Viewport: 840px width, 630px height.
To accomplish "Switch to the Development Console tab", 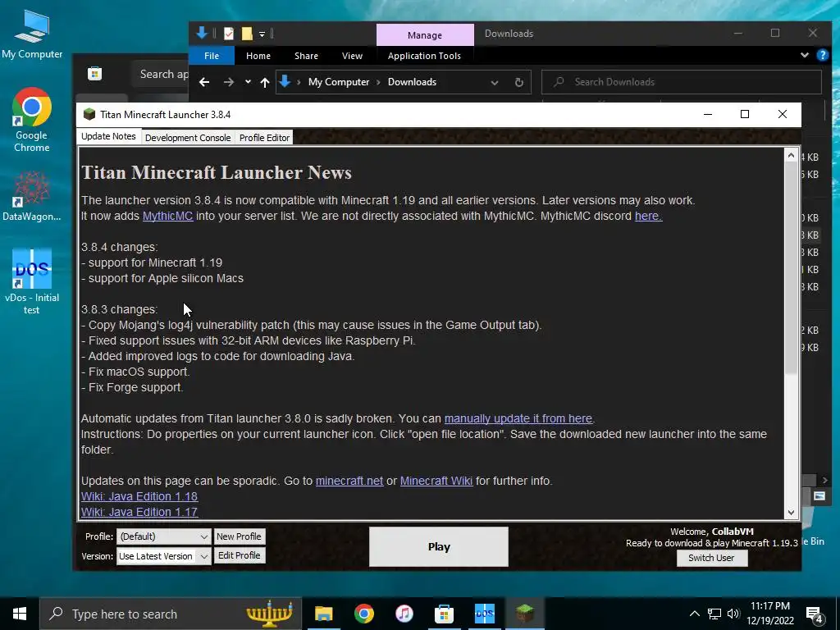I will (x=188, y=138).
